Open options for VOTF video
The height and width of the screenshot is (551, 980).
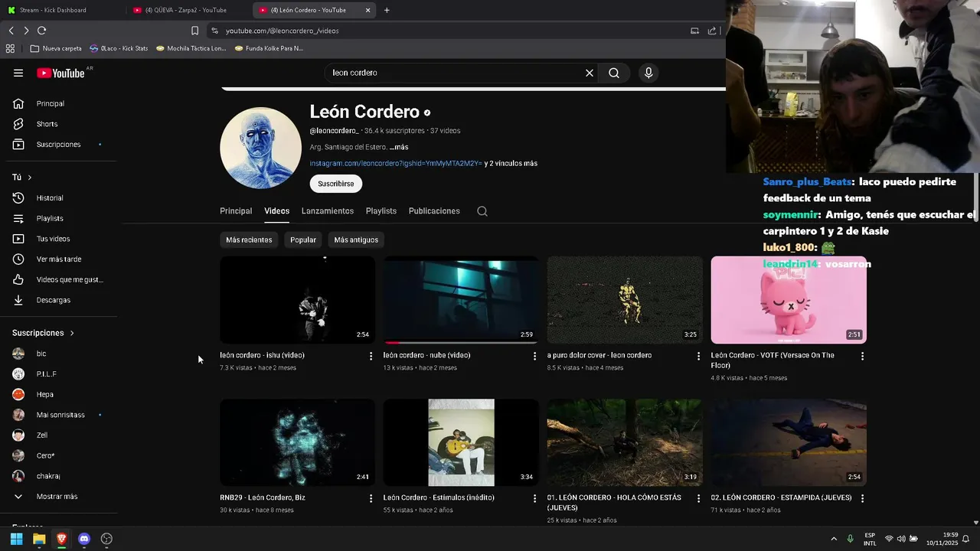(x=862, y=356)
